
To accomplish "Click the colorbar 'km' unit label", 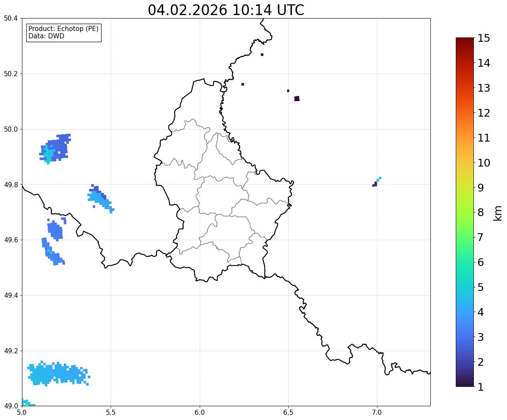I will tap(498, 213).
